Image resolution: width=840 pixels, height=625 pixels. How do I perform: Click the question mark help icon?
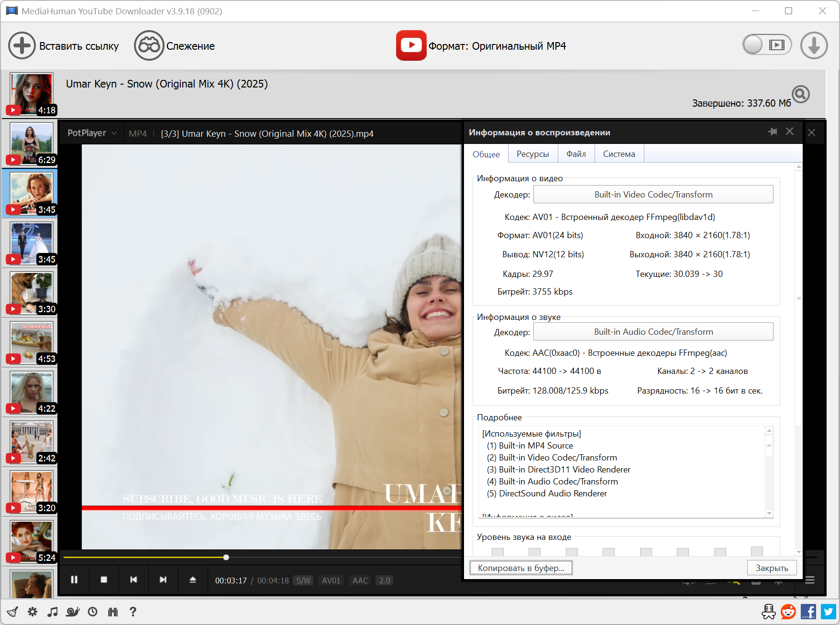(x=133, y=612)
